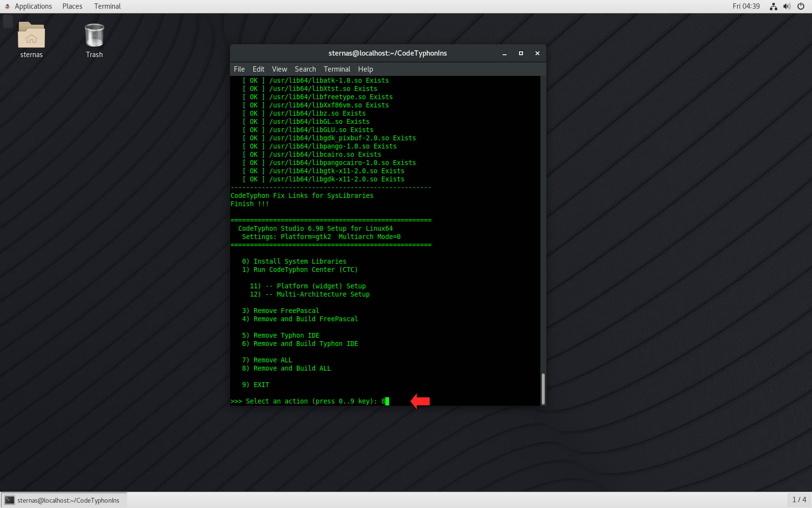The height and width of the screenshot is (508, 812).
Task: Click 'CodeTyphon Fix Links for SysLibraries' line
Action: tap(302, 195)
